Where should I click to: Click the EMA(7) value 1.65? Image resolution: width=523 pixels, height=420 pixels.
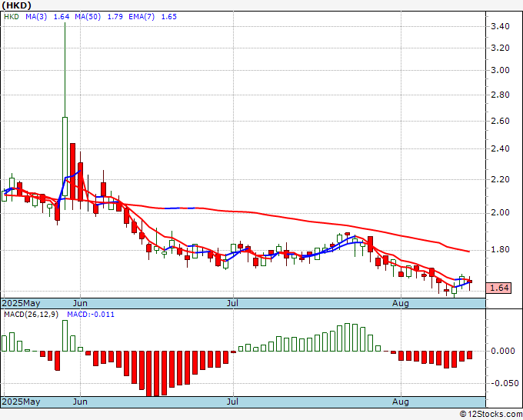coord(169,17)
